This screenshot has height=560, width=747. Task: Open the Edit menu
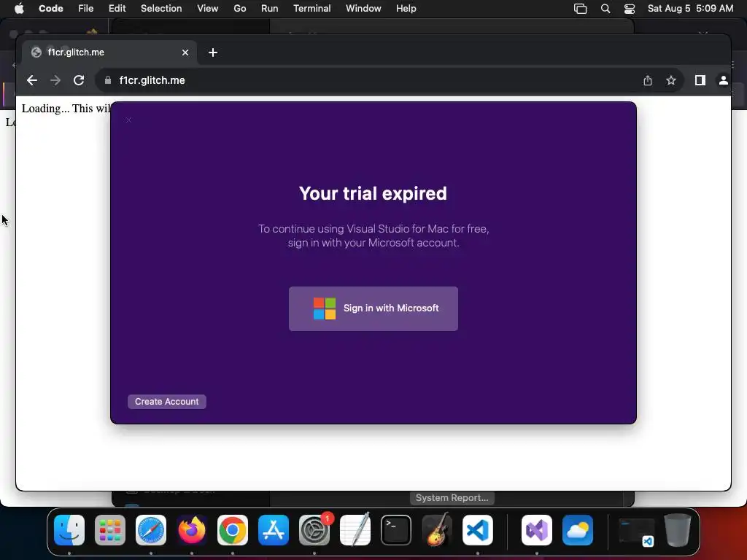tap(117, 9)
